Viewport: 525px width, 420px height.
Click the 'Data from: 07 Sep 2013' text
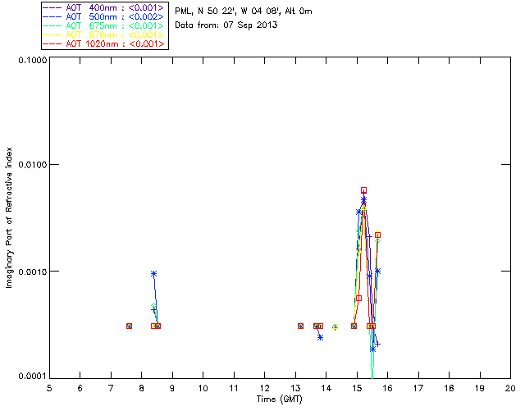(226, 25)
